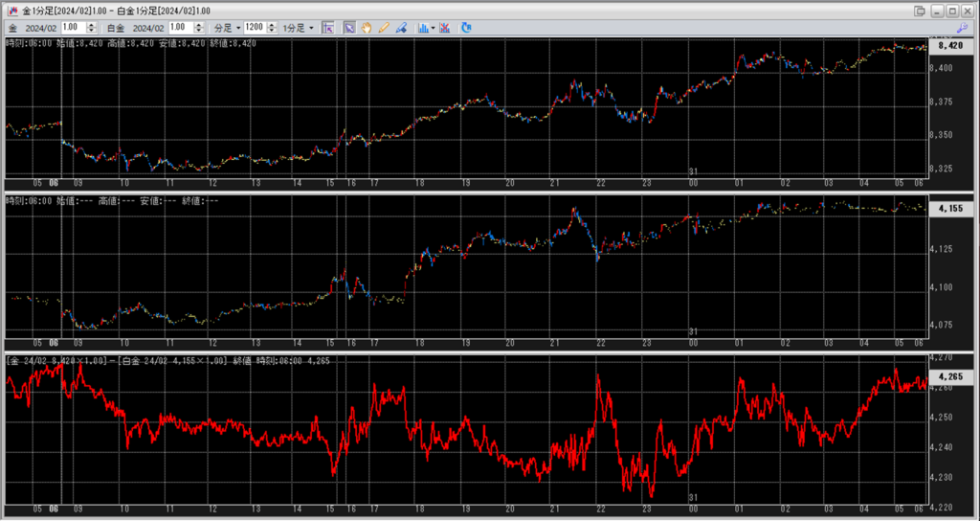Click the 4,265 spread value tag
Image resolution: width=980 pixels, height=521 pixels.
951,377
